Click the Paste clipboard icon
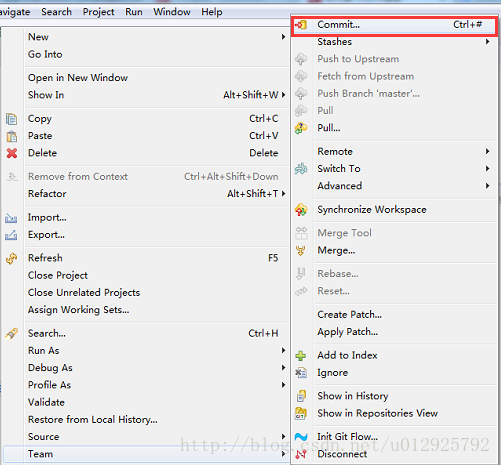 [x=12, y=136]
